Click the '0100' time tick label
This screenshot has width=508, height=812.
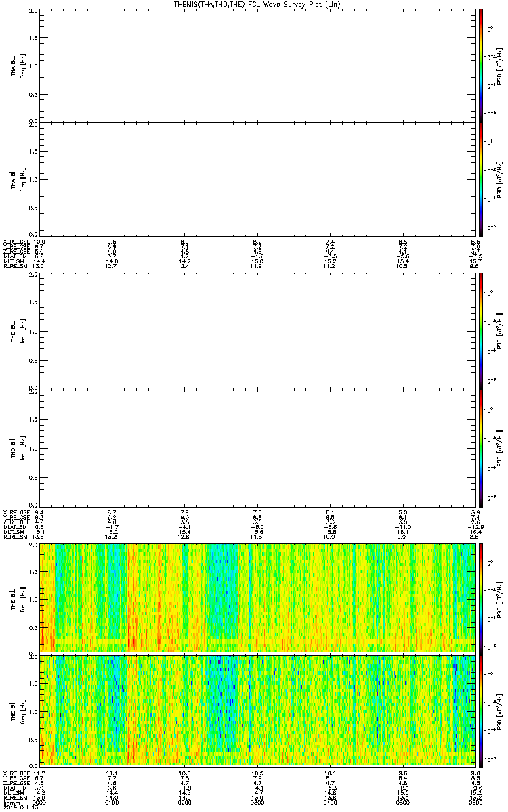coord(112,801)
